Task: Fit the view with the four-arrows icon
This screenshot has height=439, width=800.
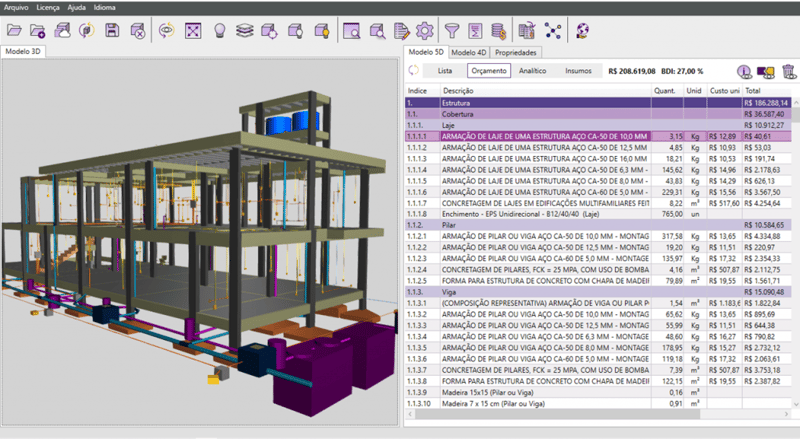Action: (x=193, y=31)
